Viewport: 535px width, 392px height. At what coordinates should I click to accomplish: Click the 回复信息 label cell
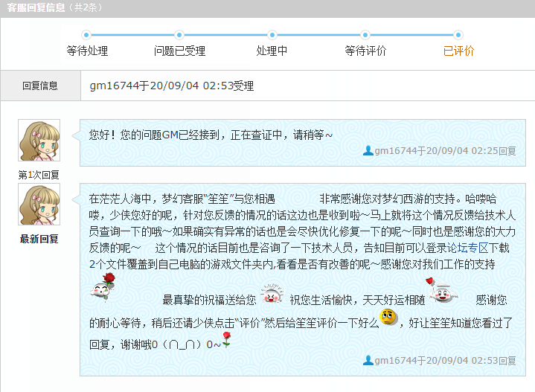point(40,86)
